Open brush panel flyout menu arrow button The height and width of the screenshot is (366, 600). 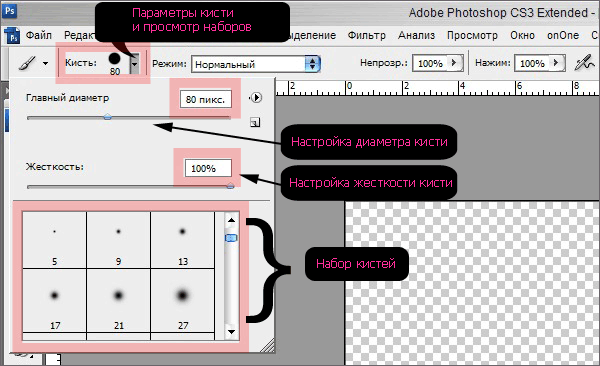tap(256, 98)
